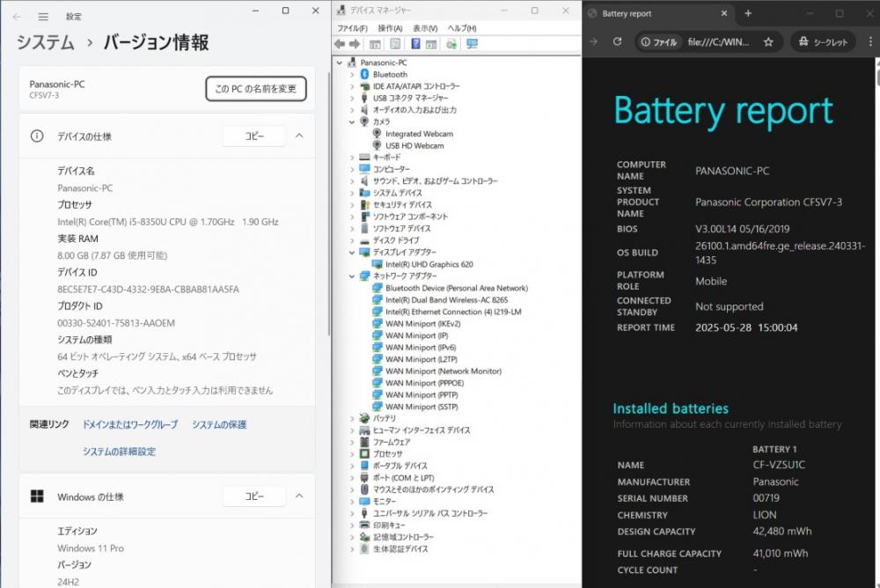Open the ファイル(F) menu in Device Manager

(353, 28)
